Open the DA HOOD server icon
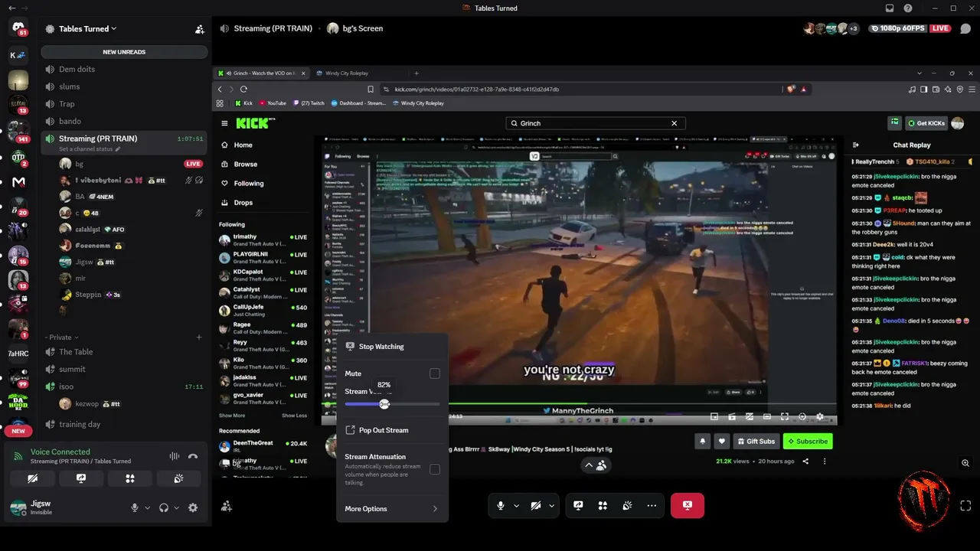This screenshot has width=980, height=551. tap(18, 403)
